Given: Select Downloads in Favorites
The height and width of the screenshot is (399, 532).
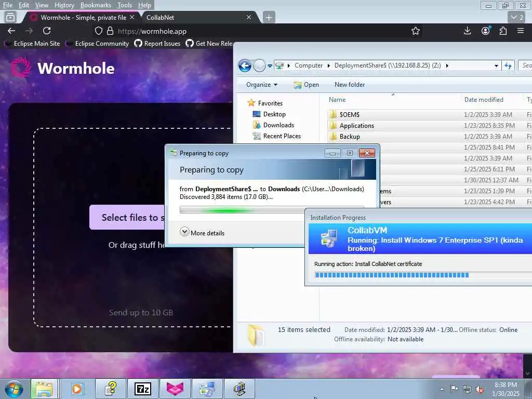Looking at the screenshot, I should click(273, 125).
